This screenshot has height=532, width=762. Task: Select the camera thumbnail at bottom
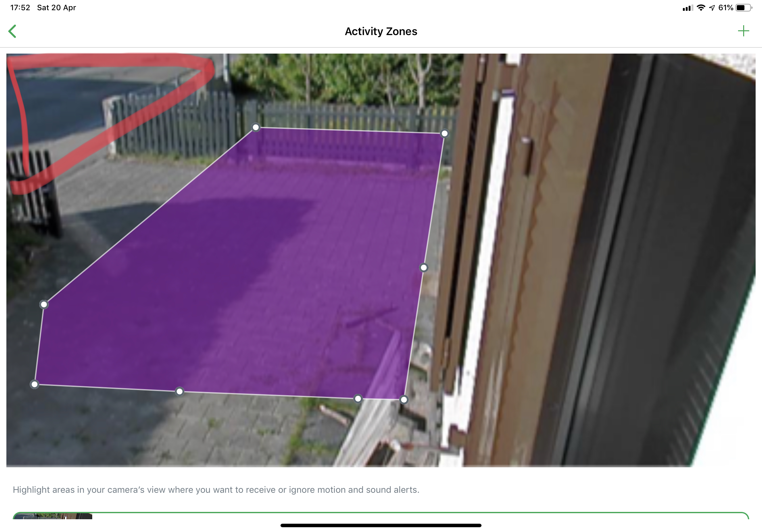tap(51, 520)
